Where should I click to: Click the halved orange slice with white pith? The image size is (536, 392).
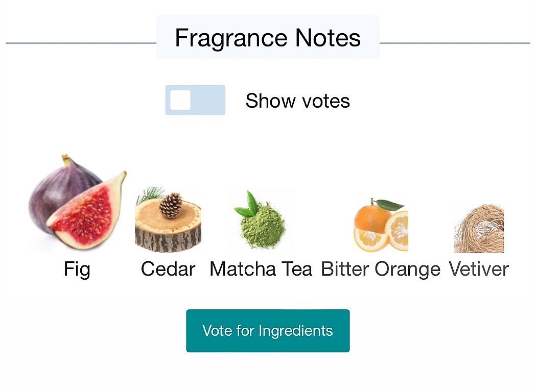(x=397, y=231)
